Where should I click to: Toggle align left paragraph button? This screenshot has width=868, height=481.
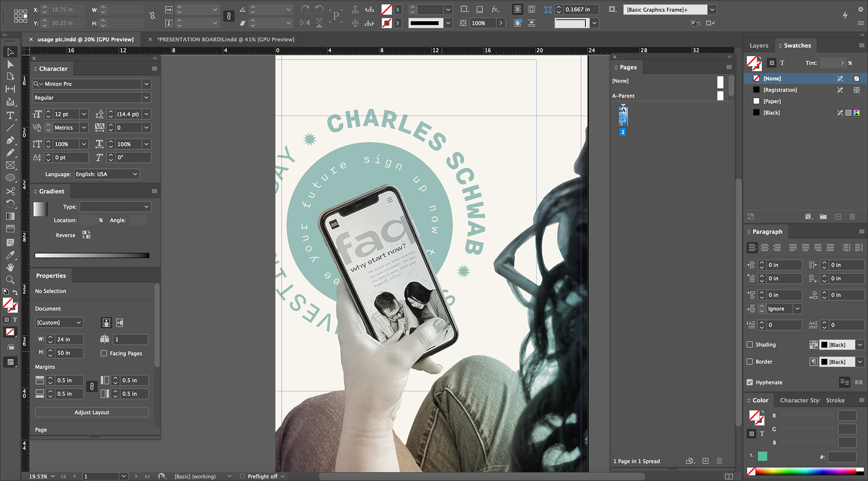point(752,248)
